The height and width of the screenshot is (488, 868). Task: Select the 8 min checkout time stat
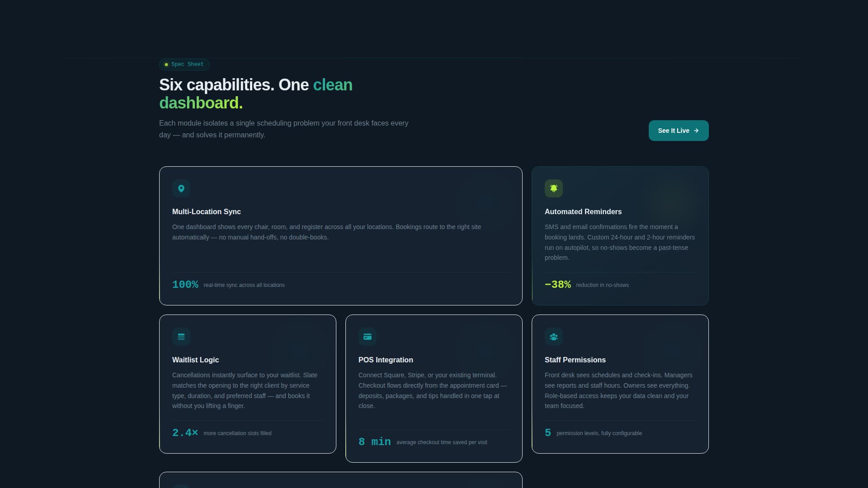[x=374, y=441]
